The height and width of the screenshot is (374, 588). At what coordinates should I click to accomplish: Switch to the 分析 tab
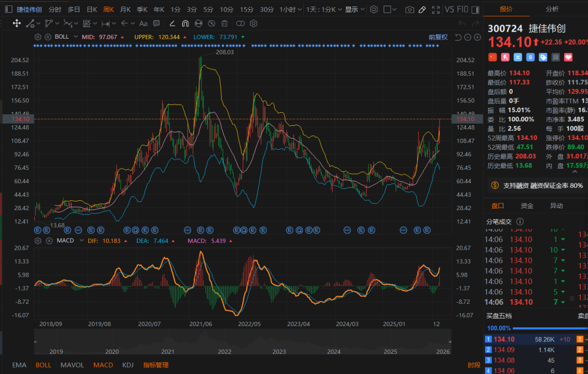[x=552, y=9]
